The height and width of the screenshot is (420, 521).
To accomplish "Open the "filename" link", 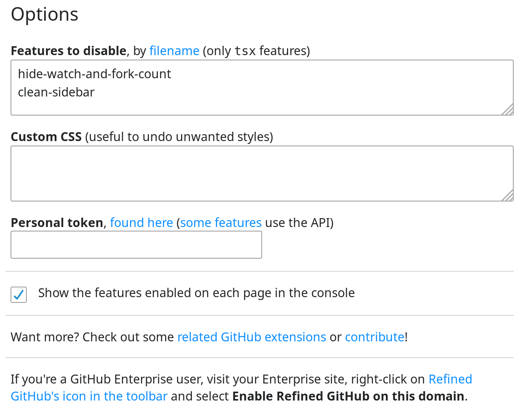I will (174, 50).
